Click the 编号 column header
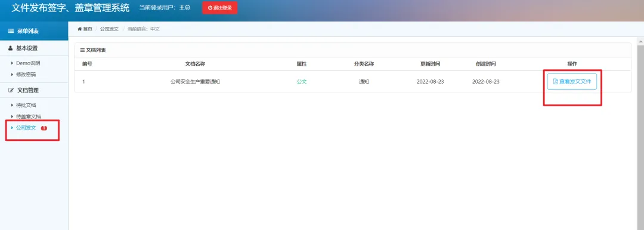 pyautogui.click(x=87, y=64)
